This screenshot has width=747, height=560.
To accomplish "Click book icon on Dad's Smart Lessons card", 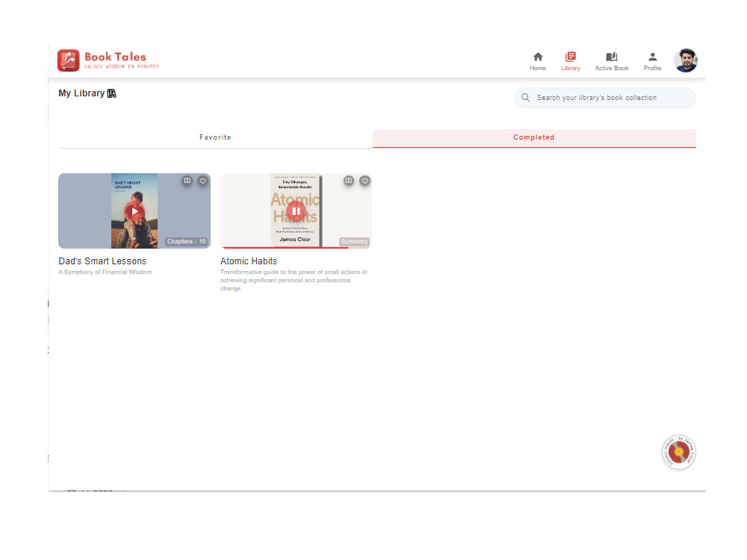I will point(187,181).
